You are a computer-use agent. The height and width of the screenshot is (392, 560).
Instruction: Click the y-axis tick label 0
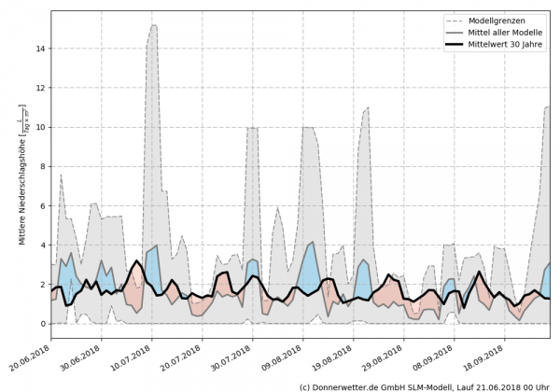(42, 324)
